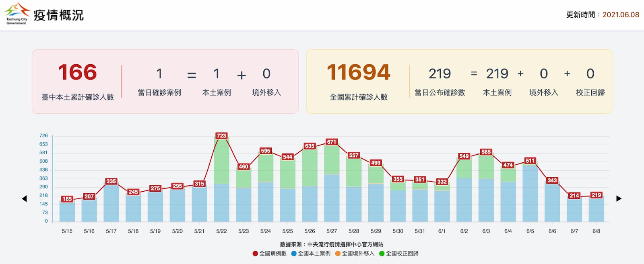Click the 185 data label on 5/15
Viewport: 644px width, 264px height.
pos(67,199)
